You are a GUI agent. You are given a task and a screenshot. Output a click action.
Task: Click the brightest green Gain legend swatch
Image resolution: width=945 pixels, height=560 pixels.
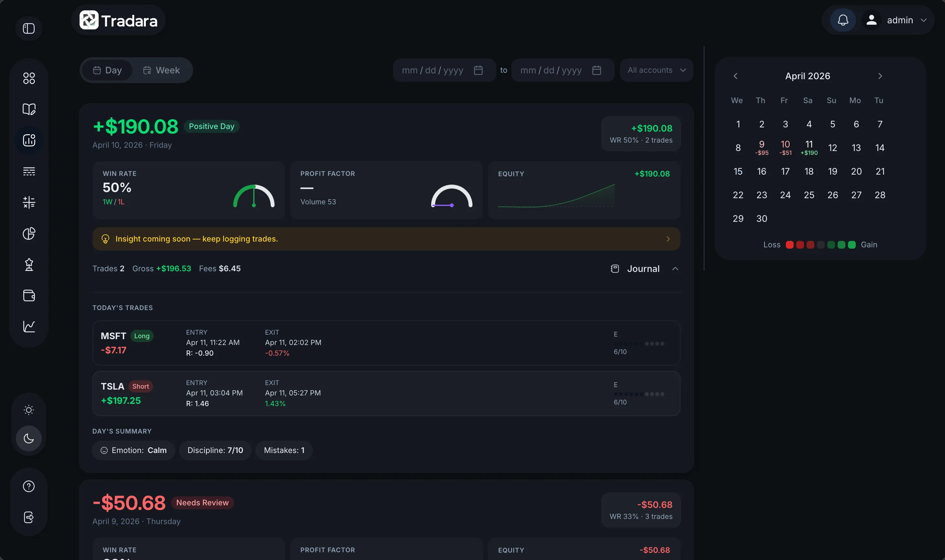pos(852,245)
